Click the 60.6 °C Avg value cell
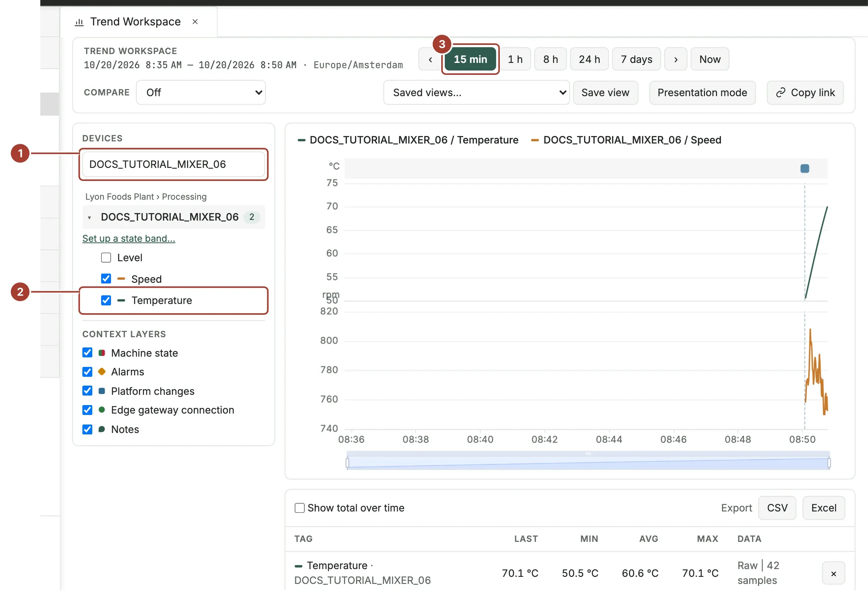 coord(640,573)
